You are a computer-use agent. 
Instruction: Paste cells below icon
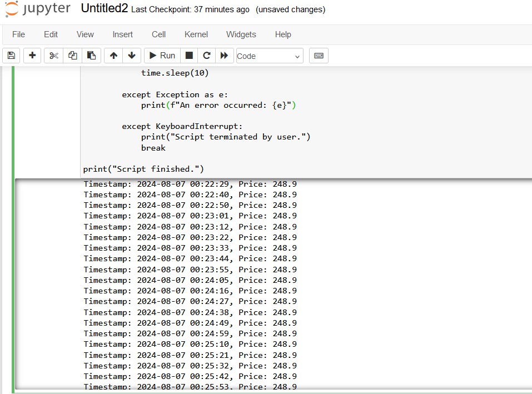click(91, 56)
